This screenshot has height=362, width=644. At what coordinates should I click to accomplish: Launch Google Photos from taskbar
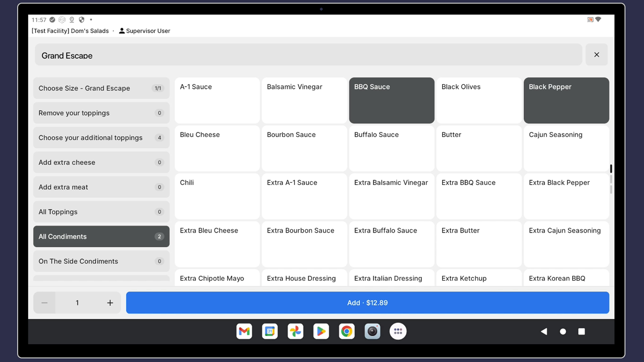pos(295,331)
